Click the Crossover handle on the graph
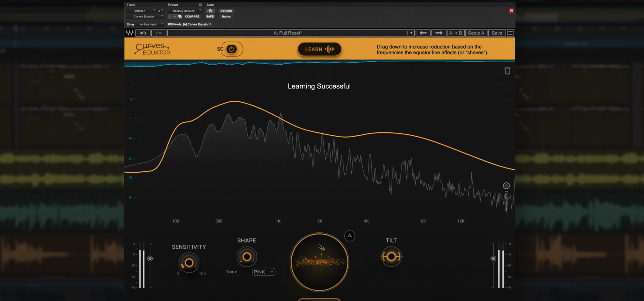Image resolution: width=644 pixels, height=301 pixels. point(506,186)
